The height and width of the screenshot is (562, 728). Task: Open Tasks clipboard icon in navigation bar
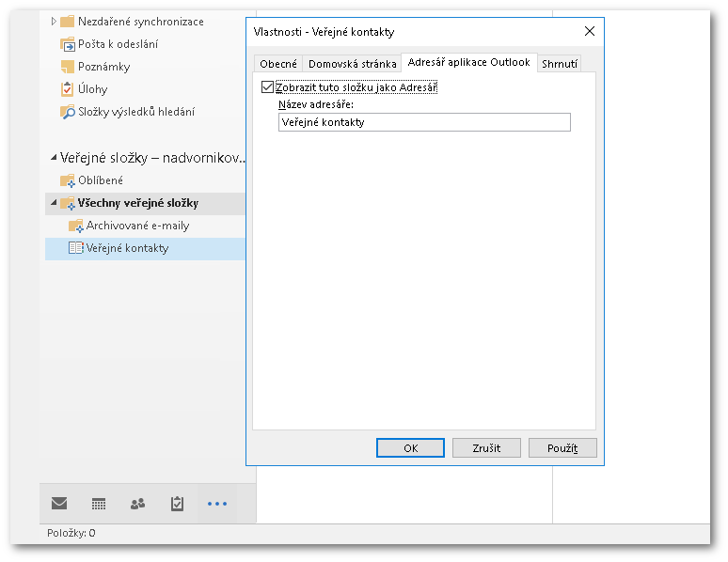(177, 504)
